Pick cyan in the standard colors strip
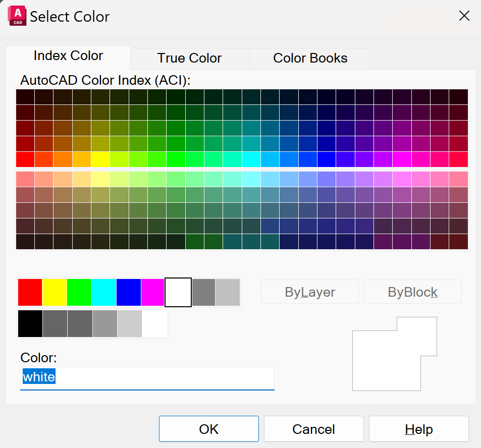Screen dimensions: 481x448 click(x=104, y=292)
